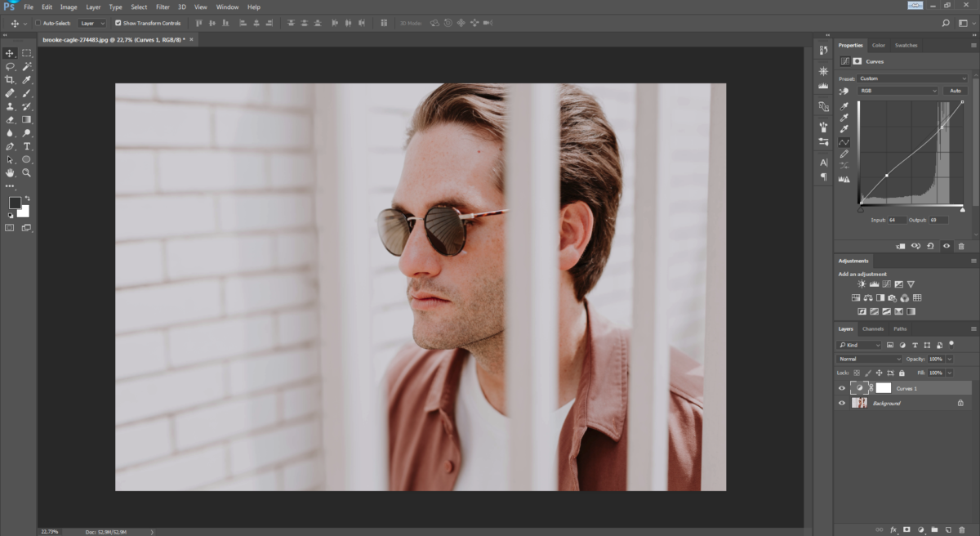Select the Hand tool

coord(10,172)
